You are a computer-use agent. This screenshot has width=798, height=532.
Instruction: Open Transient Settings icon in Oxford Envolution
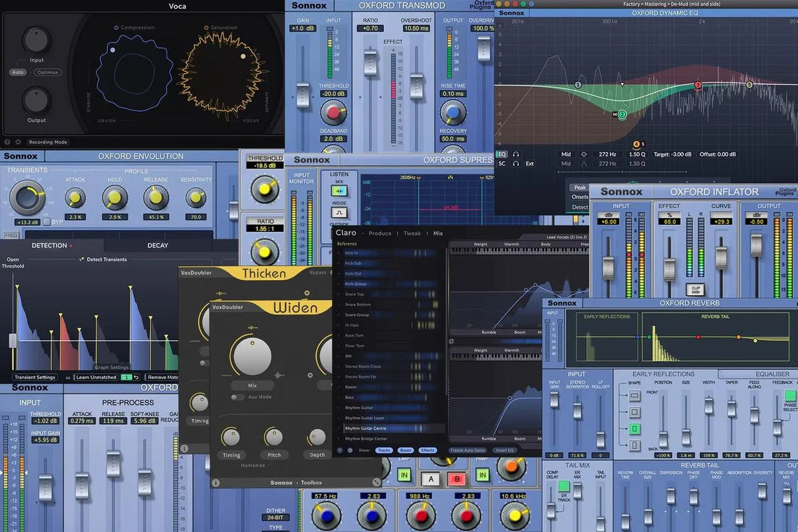point(35,377)
